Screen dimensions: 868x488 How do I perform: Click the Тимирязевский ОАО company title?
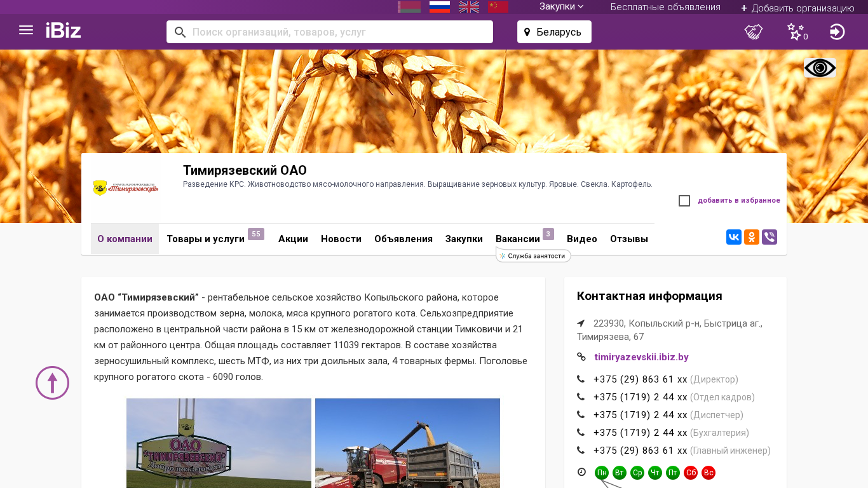[245, 170]
